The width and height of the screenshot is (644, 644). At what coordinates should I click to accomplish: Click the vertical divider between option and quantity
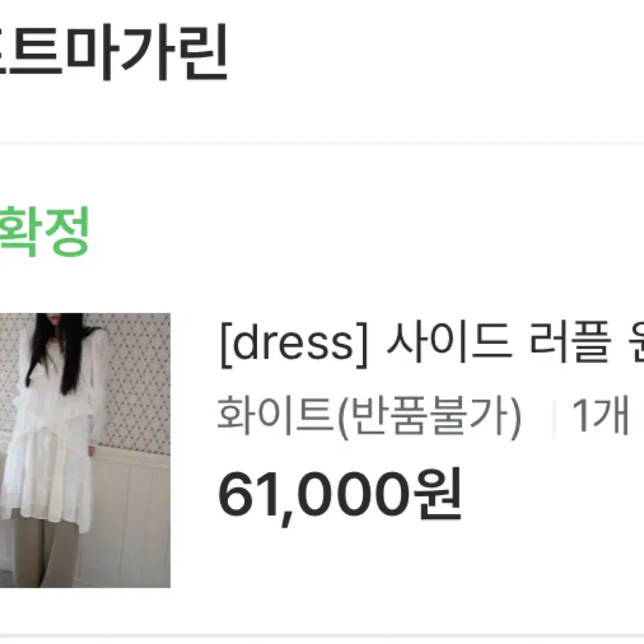(x=554, y=419)
